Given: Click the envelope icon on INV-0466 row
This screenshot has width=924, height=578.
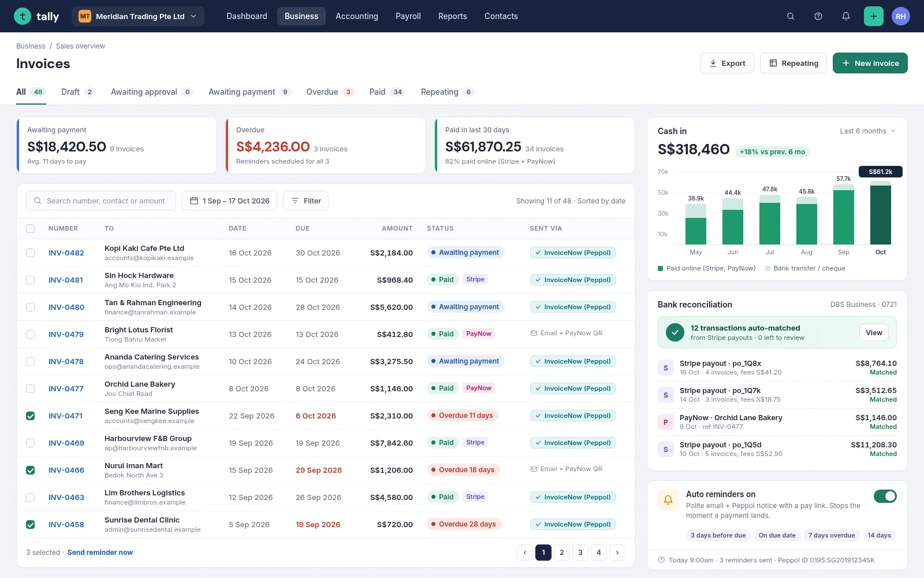Looking at the screenshot, I should (534, 469).
